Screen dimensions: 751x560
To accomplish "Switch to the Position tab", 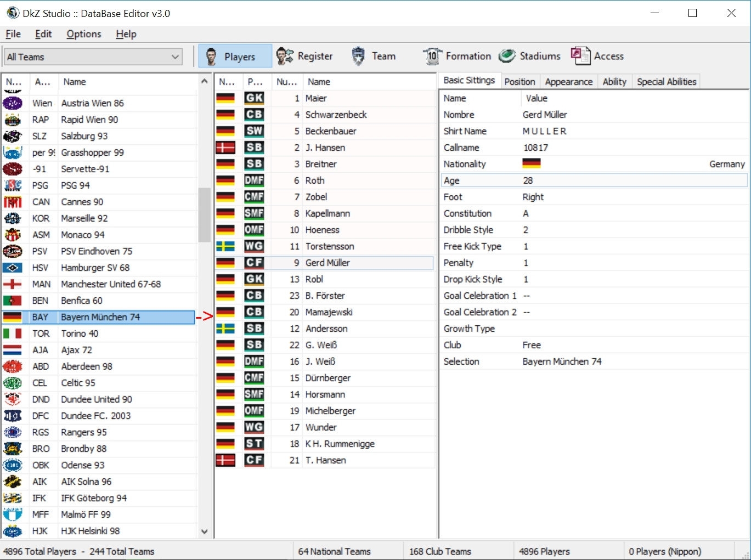I will coord(520,82).
